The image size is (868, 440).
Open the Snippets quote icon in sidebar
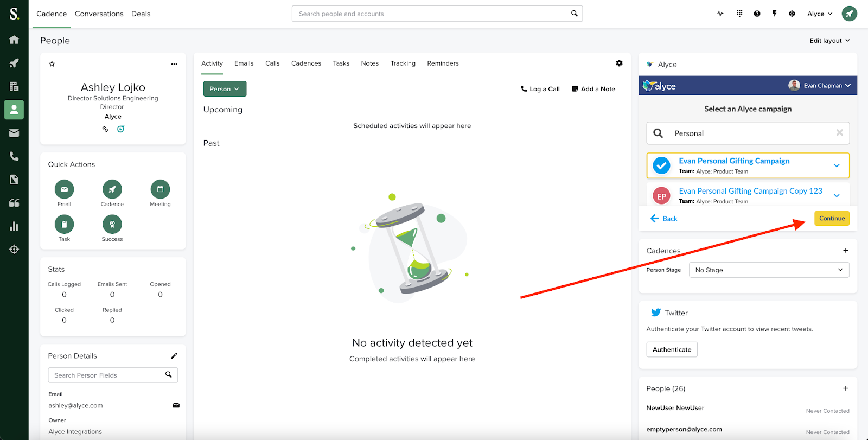[14, 203]
